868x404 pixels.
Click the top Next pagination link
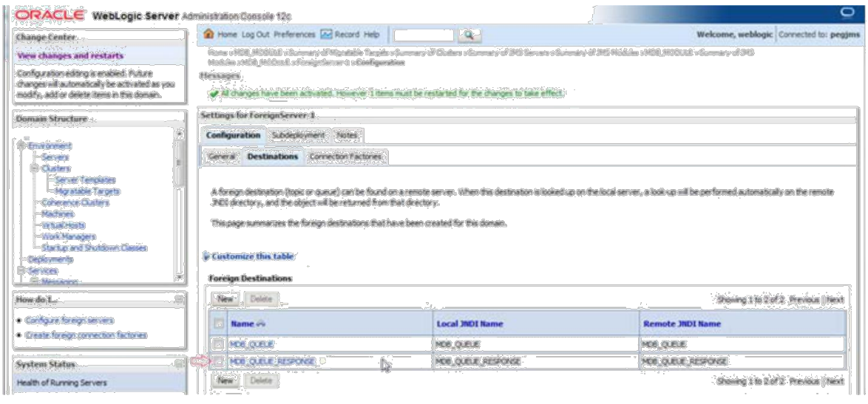coord(835,300)
